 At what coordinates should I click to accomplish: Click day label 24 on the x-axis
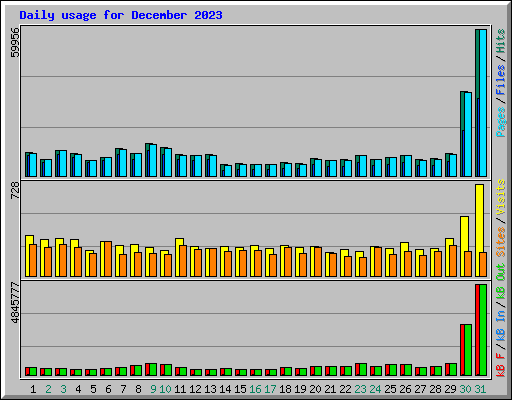point(375,389)
